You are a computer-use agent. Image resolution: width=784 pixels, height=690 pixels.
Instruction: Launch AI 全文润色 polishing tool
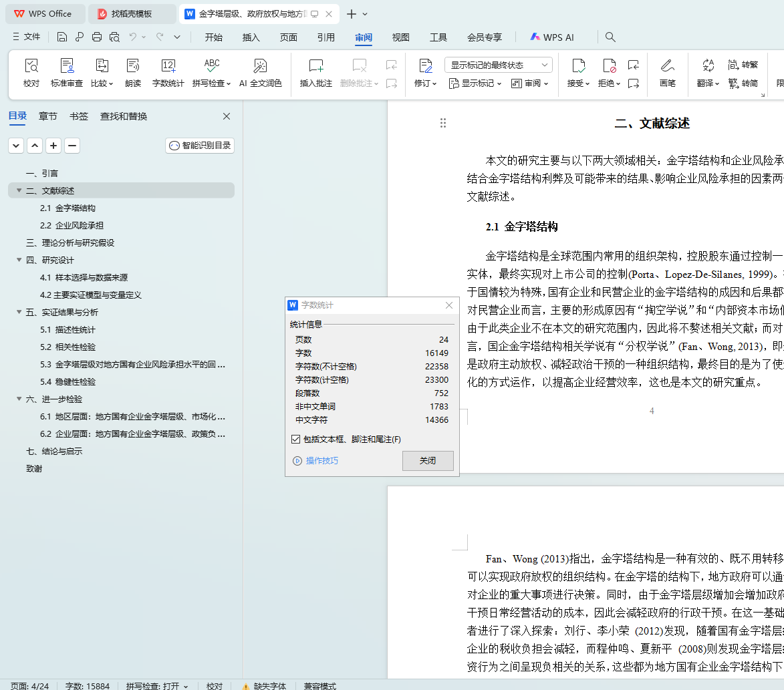261,73
